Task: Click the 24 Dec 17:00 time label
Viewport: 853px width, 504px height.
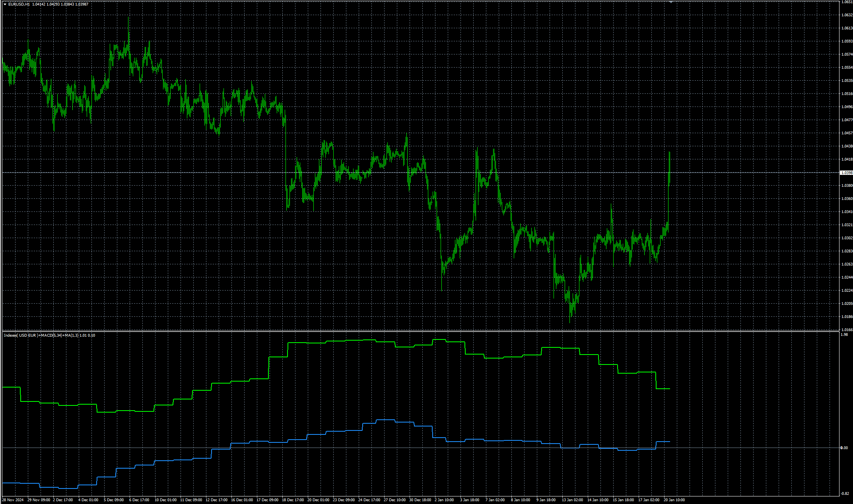Action: point(369,500)
